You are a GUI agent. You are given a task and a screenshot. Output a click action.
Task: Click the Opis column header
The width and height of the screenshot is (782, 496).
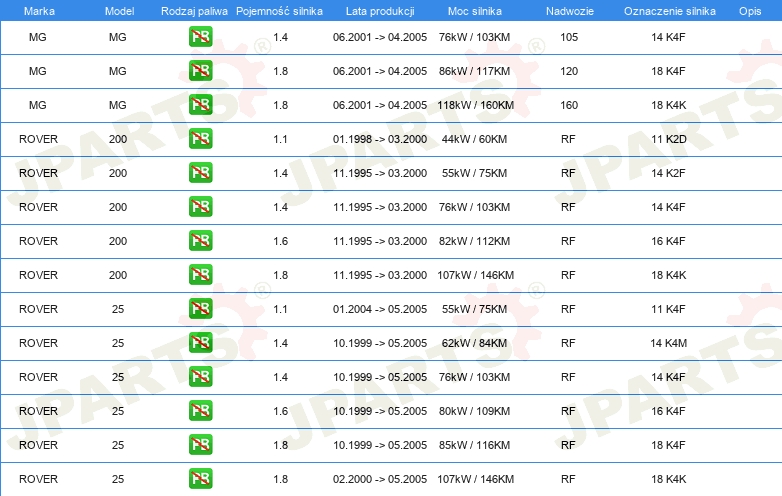click(x=749, y=10)
